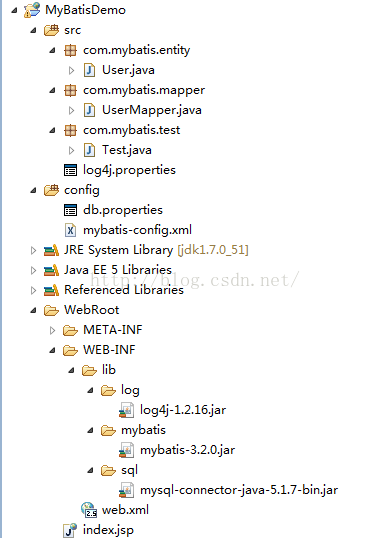Click the index.jsp file icon
This screenshot has width=370, height=538.
(70, 530)
